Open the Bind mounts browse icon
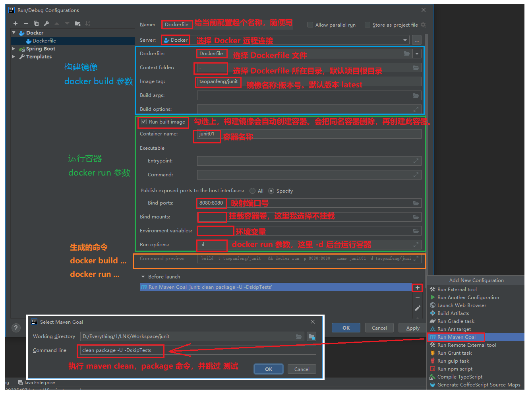 coord(416,217)
